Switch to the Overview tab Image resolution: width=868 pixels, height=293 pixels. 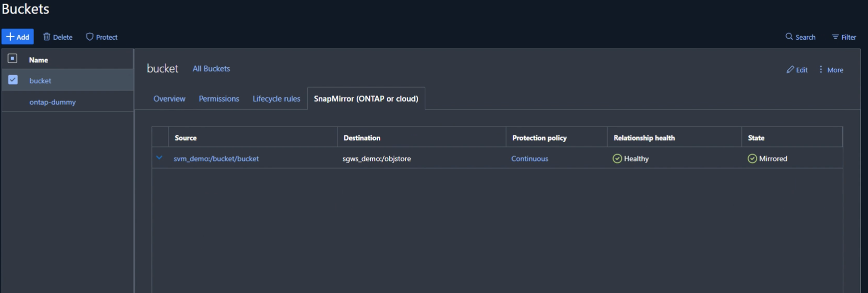click(x=169, y=98)
